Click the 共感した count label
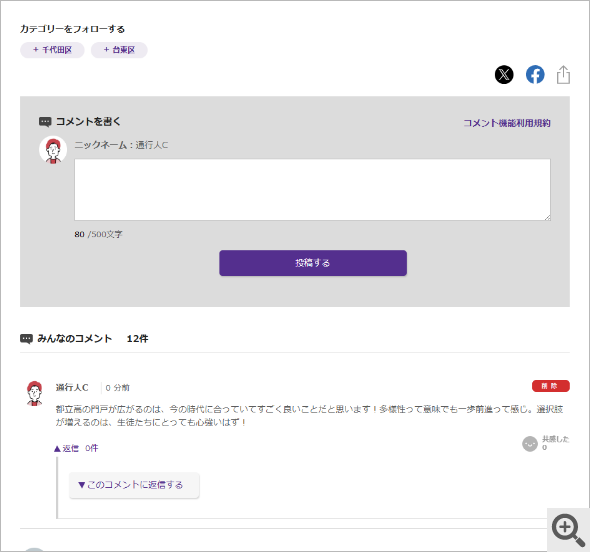 (x=555, y=443)
